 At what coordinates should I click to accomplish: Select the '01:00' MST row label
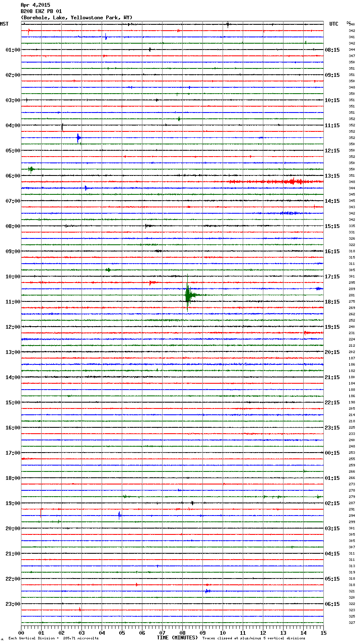click(x=13, y=50)
